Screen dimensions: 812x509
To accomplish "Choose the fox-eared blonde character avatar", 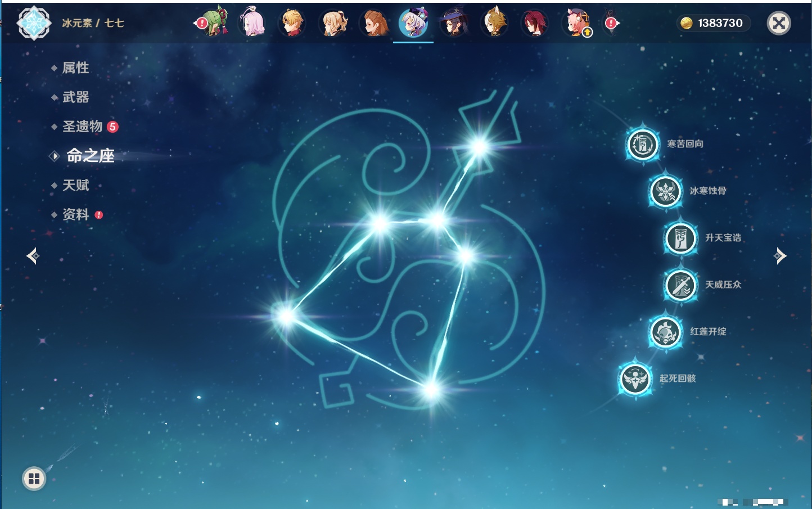I will pyautogui.click(x=494, y=22).
